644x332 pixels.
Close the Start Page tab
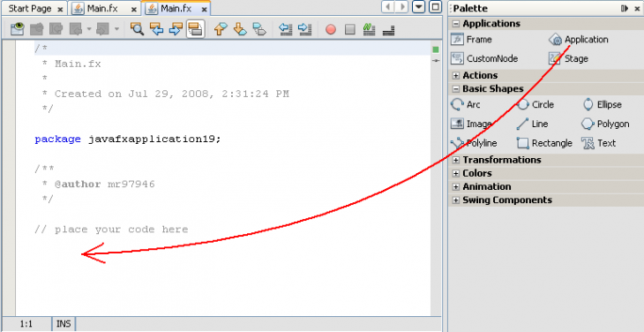pos(60,10)
